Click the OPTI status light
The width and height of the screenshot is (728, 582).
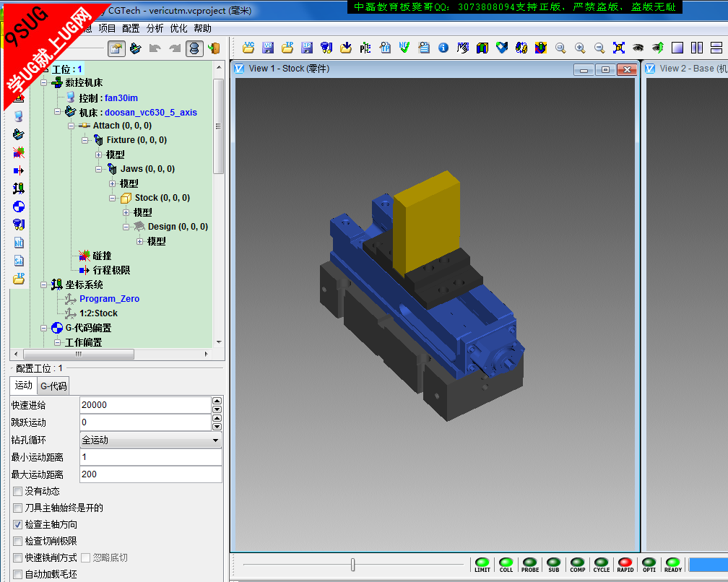pyautogui.click(x=649, y=565)
